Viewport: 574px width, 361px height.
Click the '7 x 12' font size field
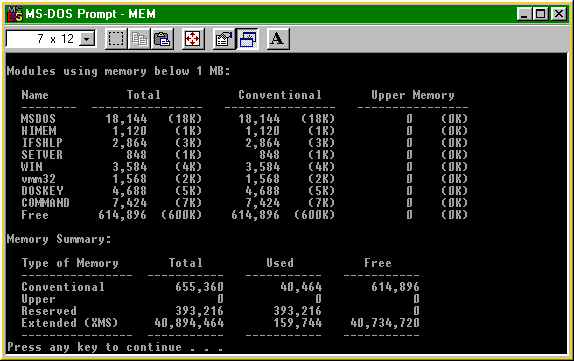(44, 39)
